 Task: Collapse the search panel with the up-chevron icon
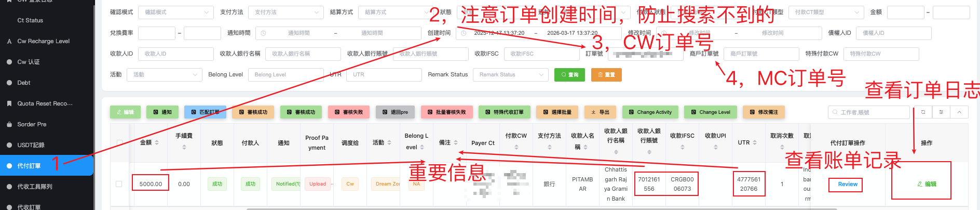(959, 112)
